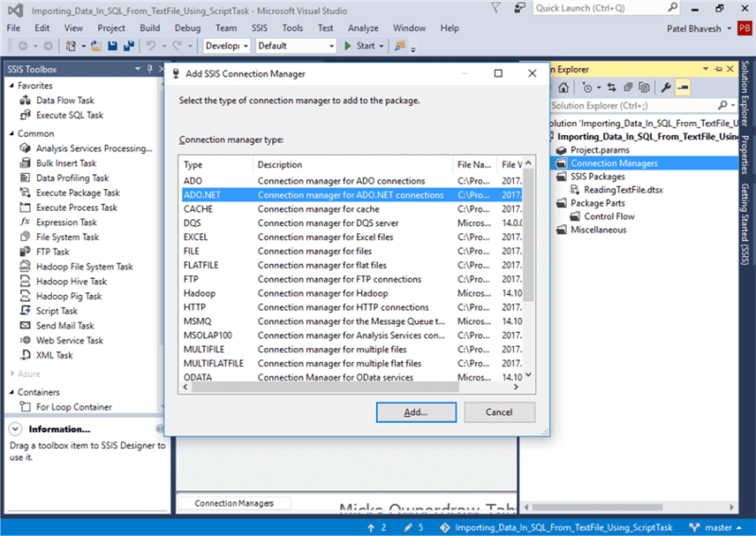Pick the Expression Task fx icon
Viewport: 756px width, 536px height.
coord(26,222)
